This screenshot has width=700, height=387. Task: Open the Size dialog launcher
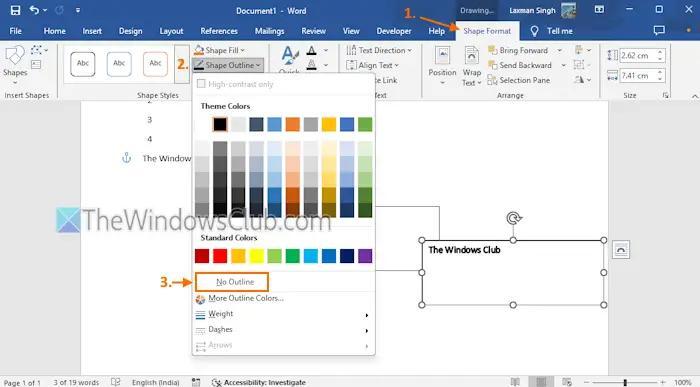click(666, 95)
